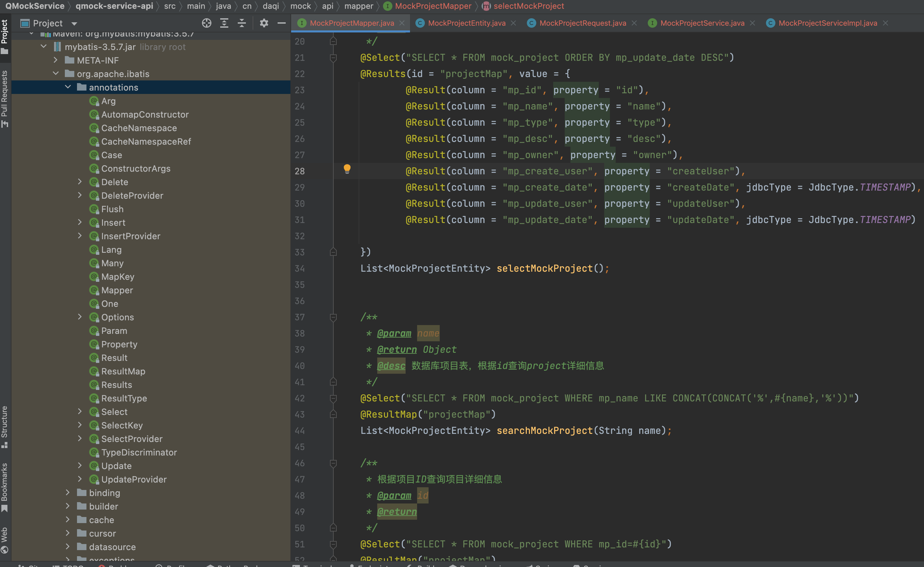Viewport: 924px width, 567px height.
Task: Toggle javadoc fold marker at line 37
Action: tap(333, 318)
